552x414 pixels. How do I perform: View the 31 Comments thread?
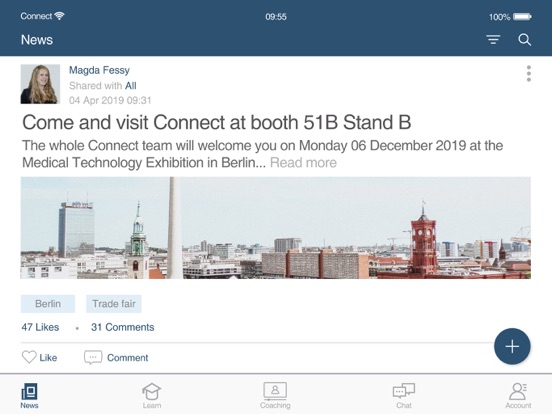(123, 327)
